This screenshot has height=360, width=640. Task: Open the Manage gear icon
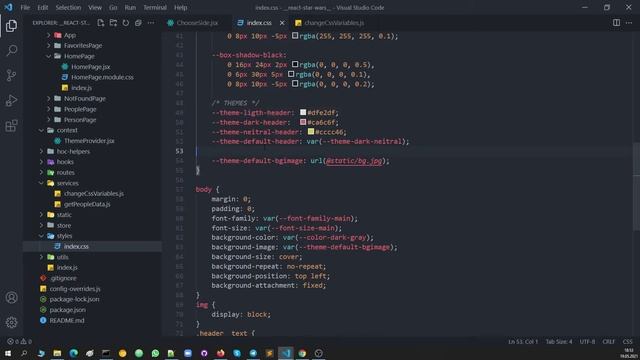pos(11,322)
